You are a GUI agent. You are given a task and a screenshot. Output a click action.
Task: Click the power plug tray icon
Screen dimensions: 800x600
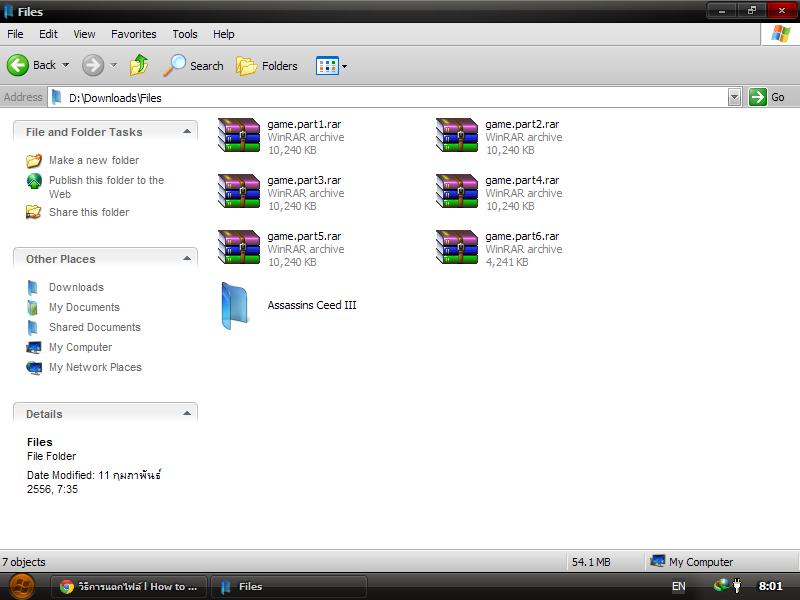(737, 585)
